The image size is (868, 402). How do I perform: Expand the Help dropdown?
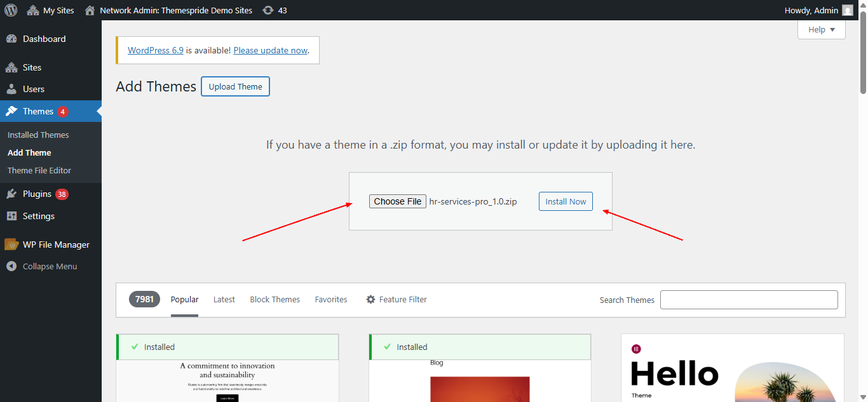click(821, 29)
